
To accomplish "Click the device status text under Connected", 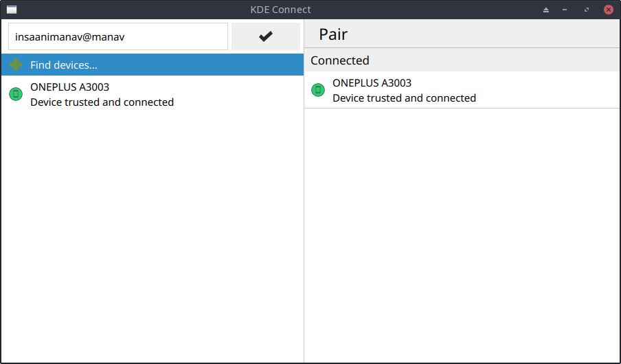I will (404, 98).
